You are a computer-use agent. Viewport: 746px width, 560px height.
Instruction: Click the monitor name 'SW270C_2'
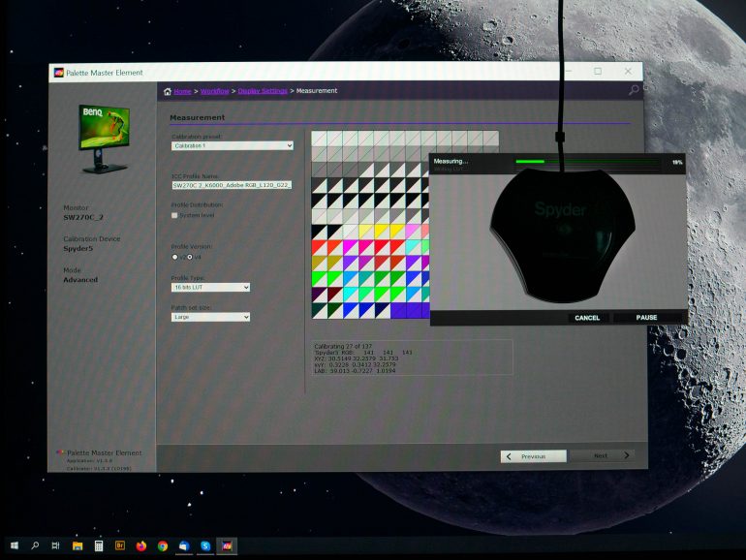pyautogui.click(x=83, y=217)
